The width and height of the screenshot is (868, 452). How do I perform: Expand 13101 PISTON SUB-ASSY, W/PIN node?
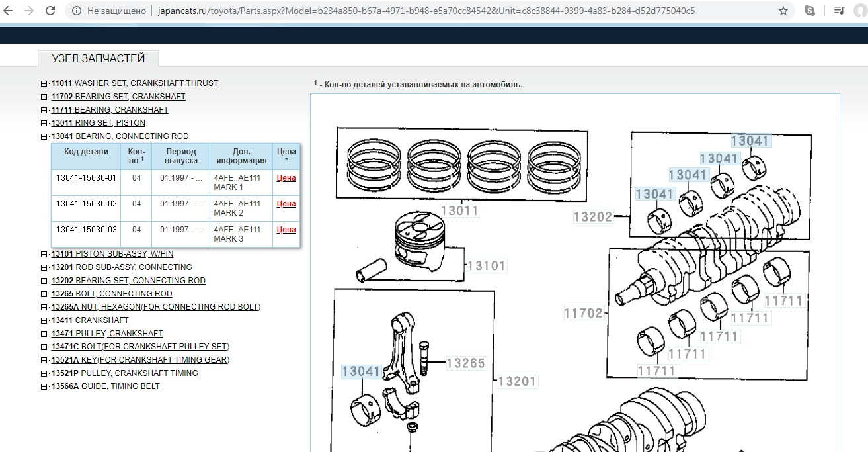44,254
